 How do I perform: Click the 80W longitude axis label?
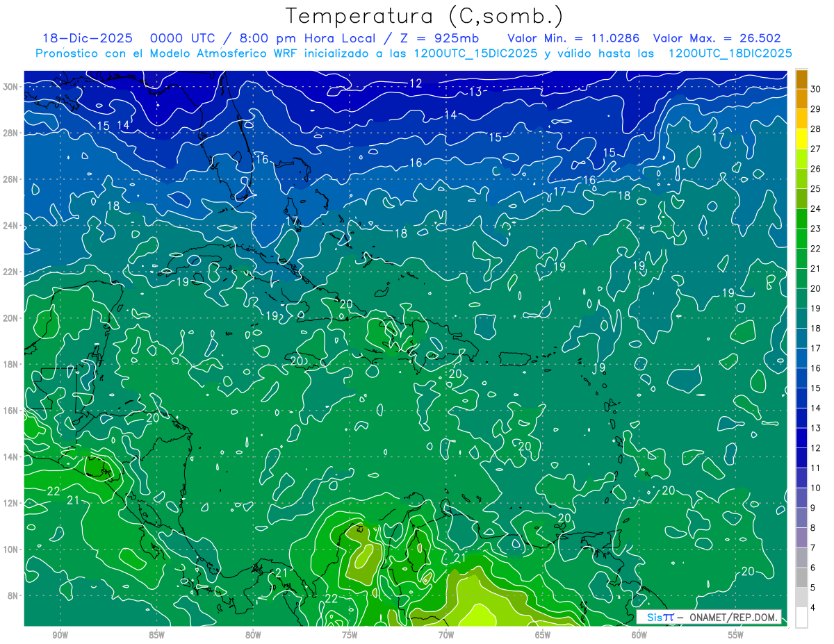point(253,635)
